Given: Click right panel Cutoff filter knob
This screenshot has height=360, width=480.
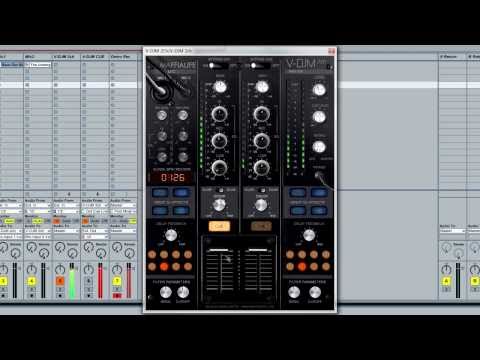Looking at the screenshot, I should (x=315, y=292).
